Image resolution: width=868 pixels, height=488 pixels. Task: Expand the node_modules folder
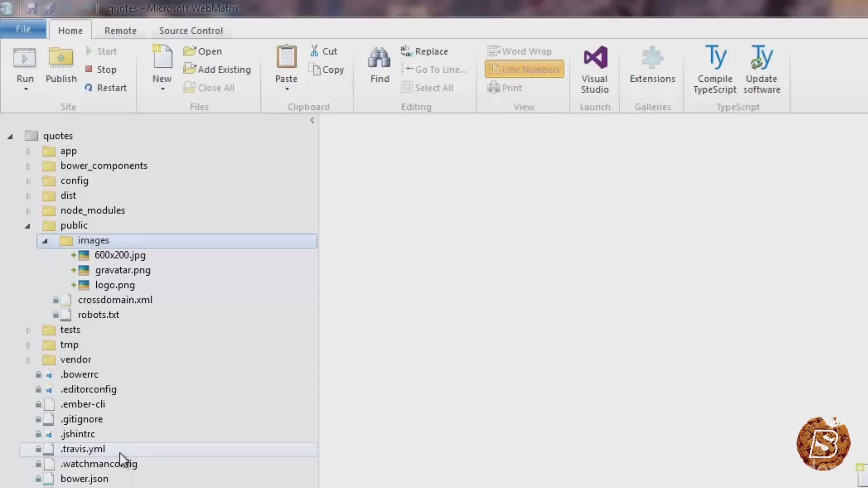click(x=28, y=211)
